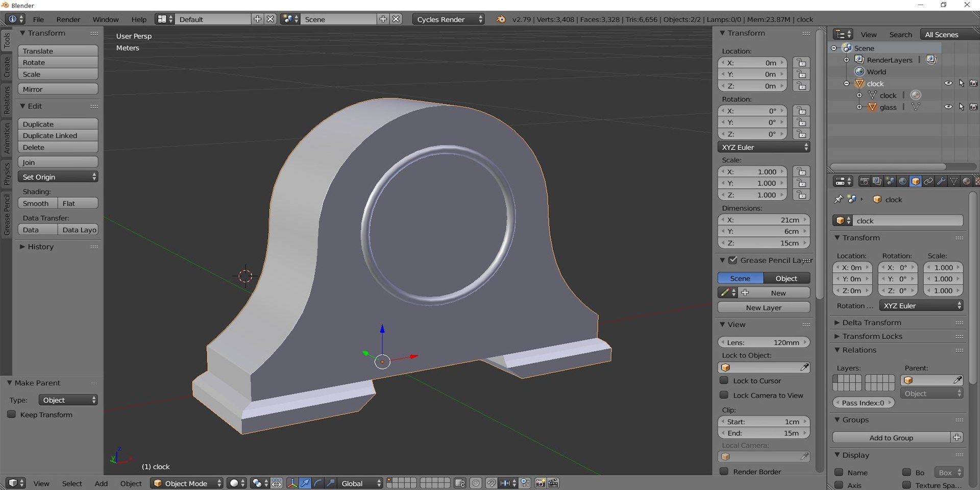Expand the glass item in the outliner
The height and width of the screenshot is (490, 980).
pyautogui.click(x=859, y=107)
